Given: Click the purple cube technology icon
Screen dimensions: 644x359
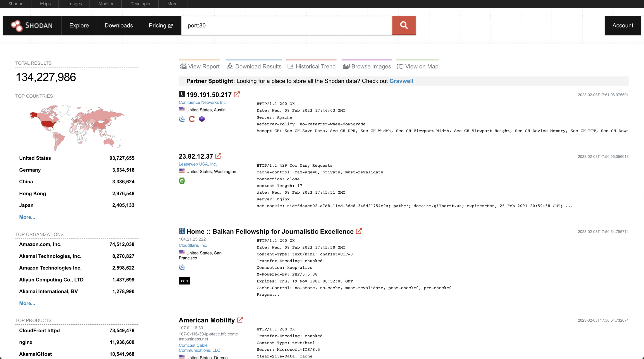Looking at the screenshot, I should (x=202, y=119).
